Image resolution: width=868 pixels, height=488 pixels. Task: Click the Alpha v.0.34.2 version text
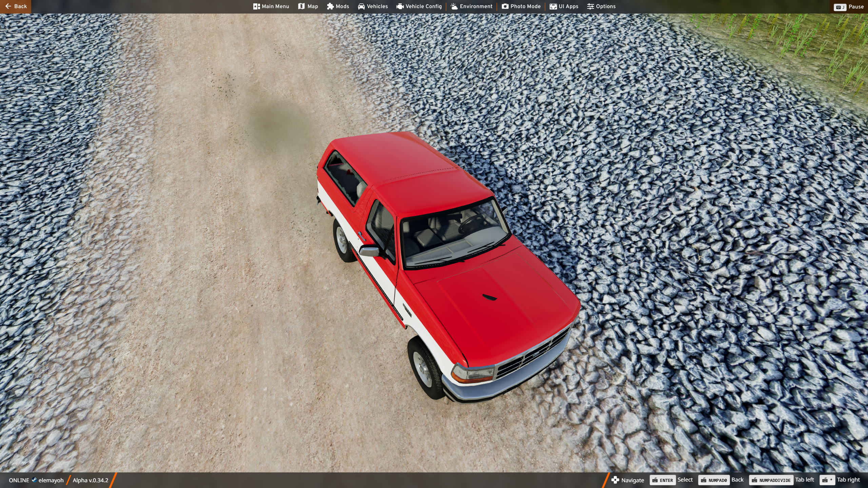90,480
